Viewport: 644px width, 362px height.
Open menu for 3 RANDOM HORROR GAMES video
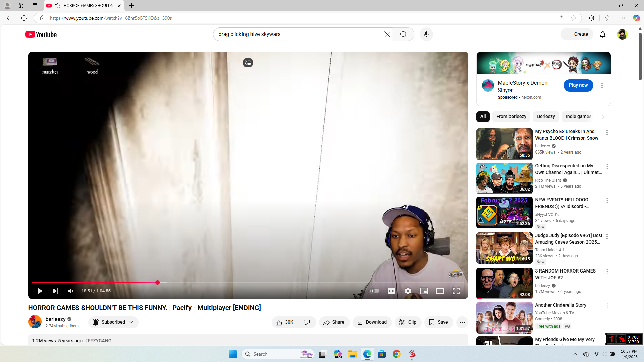[x=607, y=272]
